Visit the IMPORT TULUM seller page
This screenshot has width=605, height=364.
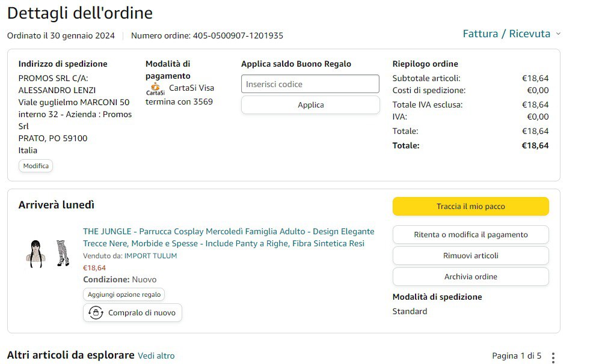pyautogui.click(x=150, y=256)
